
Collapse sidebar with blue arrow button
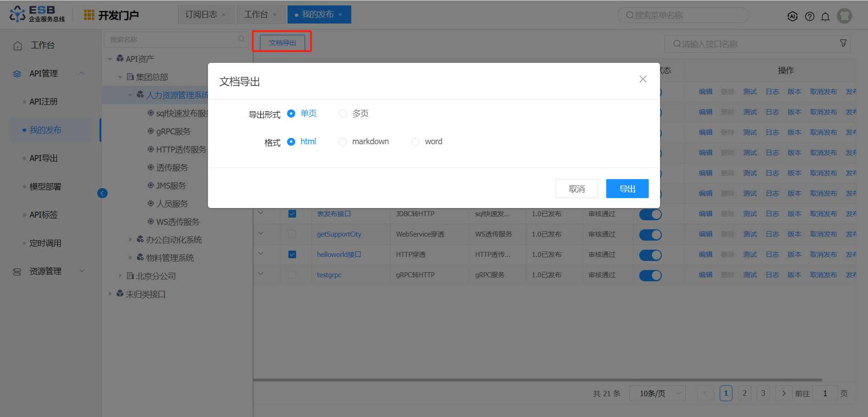pyautogui.click(x=103, y=193)
